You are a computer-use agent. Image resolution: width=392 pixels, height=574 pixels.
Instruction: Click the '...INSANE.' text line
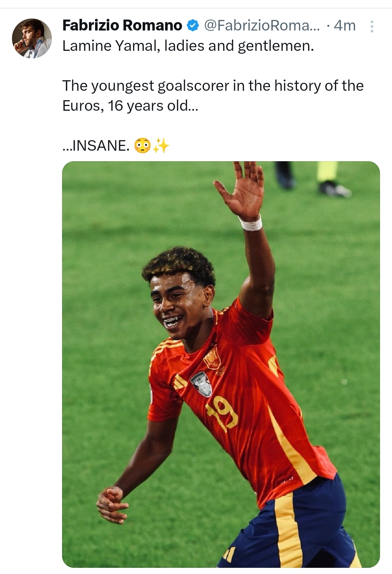click(x=96, y=146)
